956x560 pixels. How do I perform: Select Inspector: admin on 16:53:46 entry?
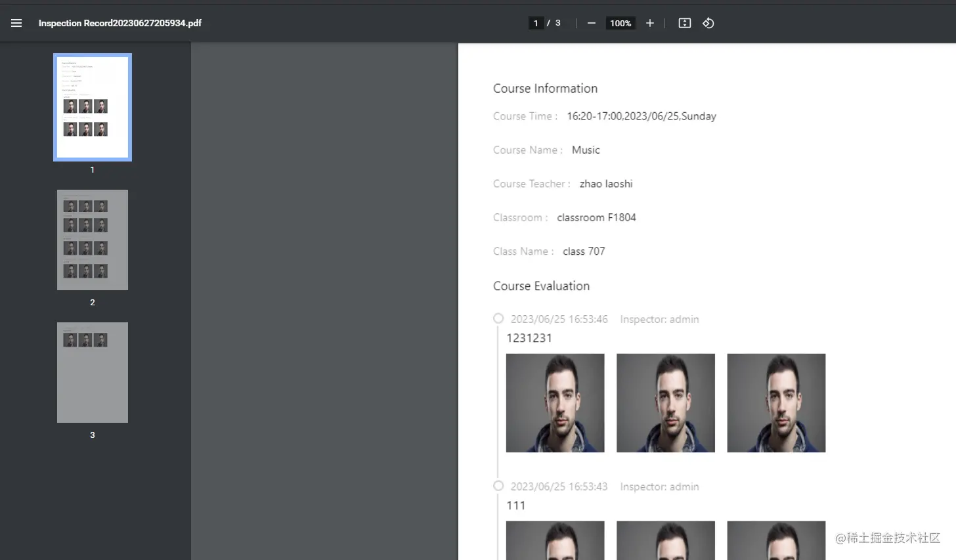(659, 319)
